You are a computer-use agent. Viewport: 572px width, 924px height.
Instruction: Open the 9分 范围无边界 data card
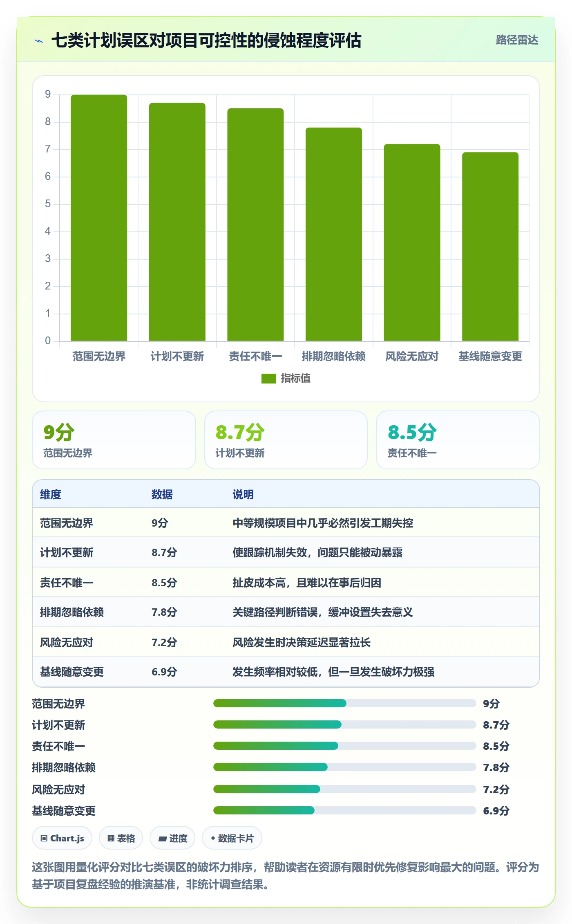(x=114, y=440)
